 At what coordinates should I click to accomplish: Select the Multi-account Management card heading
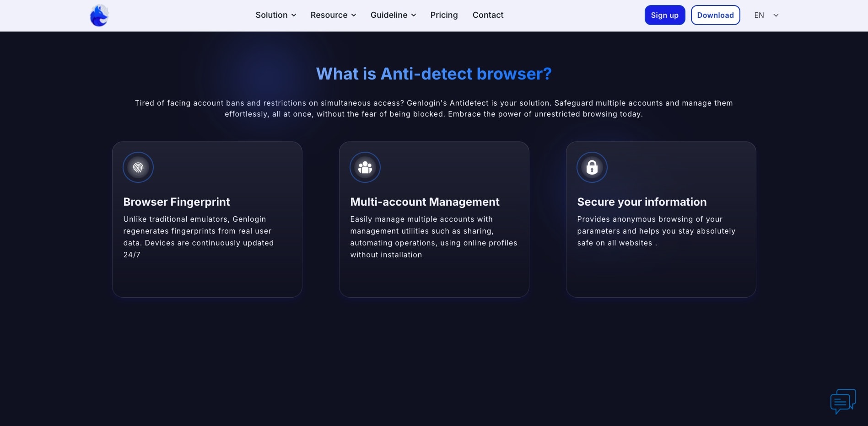[x=425, y=202]
